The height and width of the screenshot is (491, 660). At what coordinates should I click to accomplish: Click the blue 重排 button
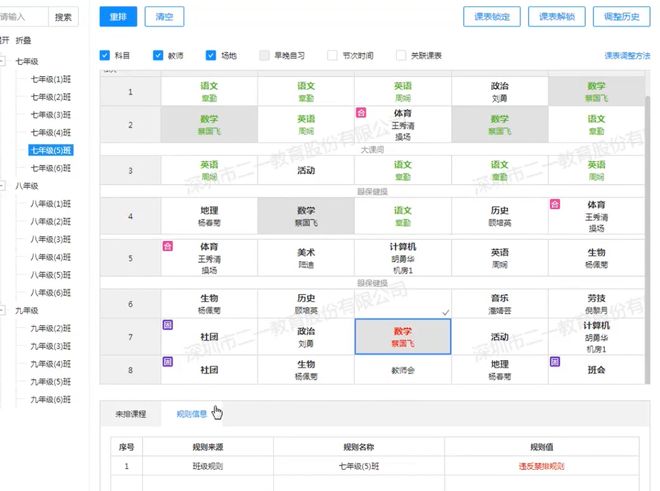click(x=118, y=17)
